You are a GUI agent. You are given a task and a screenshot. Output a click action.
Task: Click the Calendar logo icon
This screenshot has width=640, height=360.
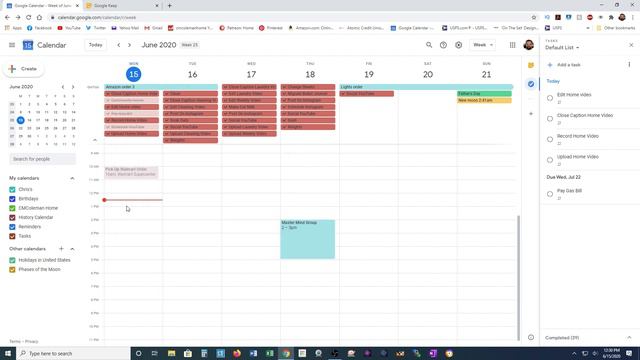point(28,45)
